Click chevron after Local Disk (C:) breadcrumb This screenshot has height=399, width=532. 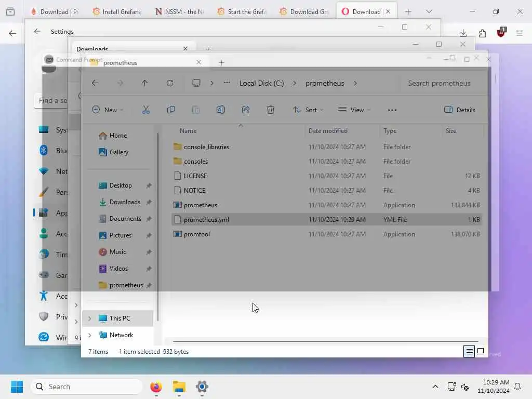[x=295, y=83]
